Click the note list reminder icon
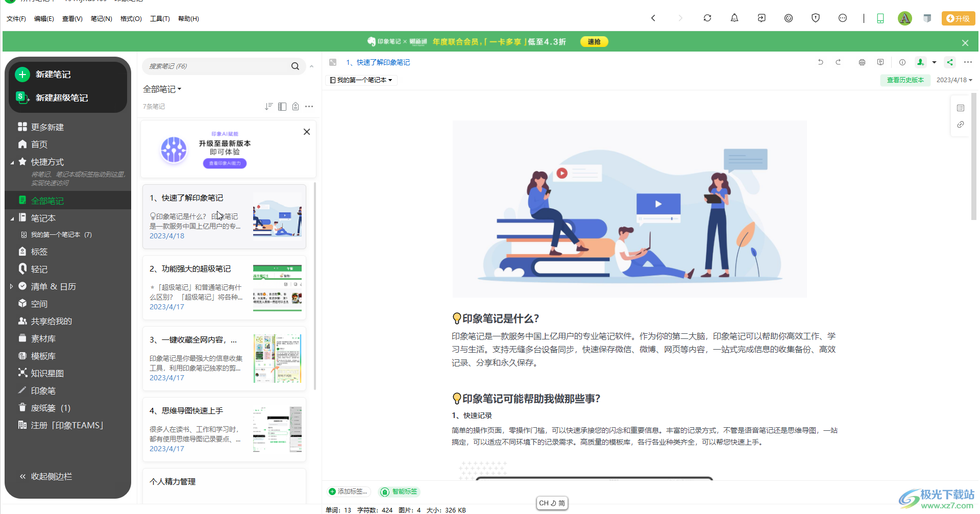Screen dimensions: 980x514 tap(296, 106)
